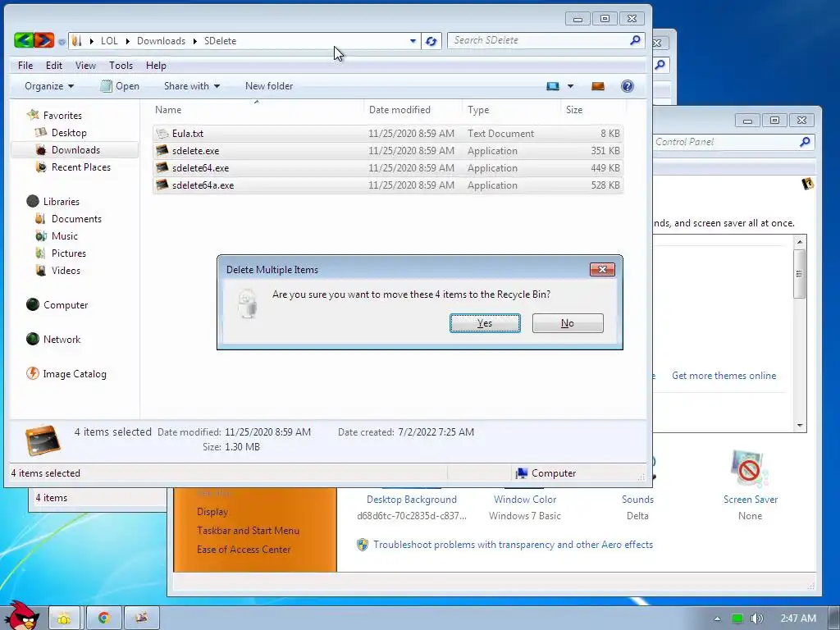This screenshot has height=630, width=840.
Task: Show hidden tray icons arrow
Action: click(717, 619)
